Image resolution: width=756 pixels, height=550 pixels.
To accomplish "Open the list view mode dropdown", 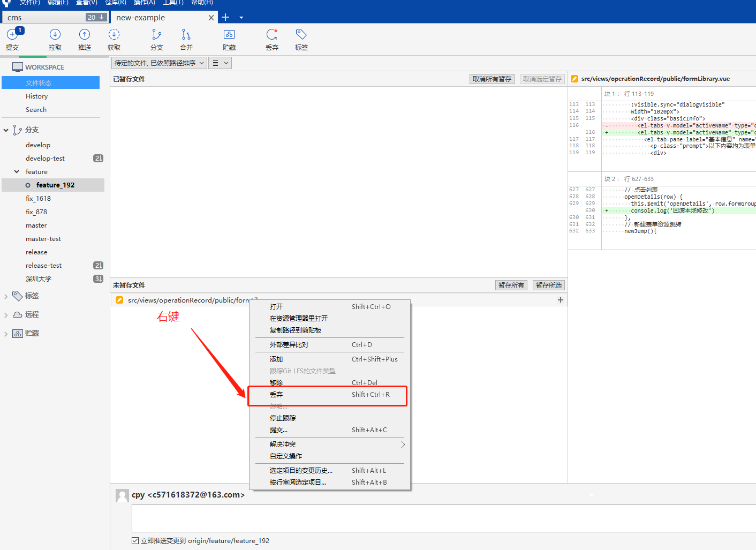I will pyautogui.click(x=220, y=63).
